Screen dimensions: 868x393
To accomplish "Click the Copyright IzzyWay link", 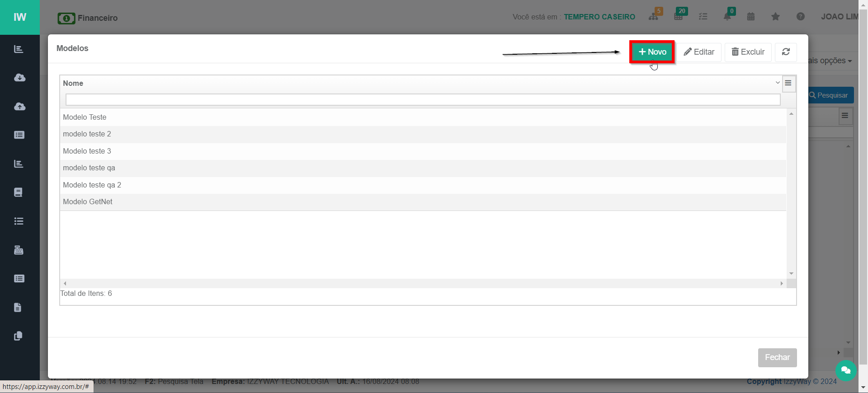I will (x=791, y=382).
